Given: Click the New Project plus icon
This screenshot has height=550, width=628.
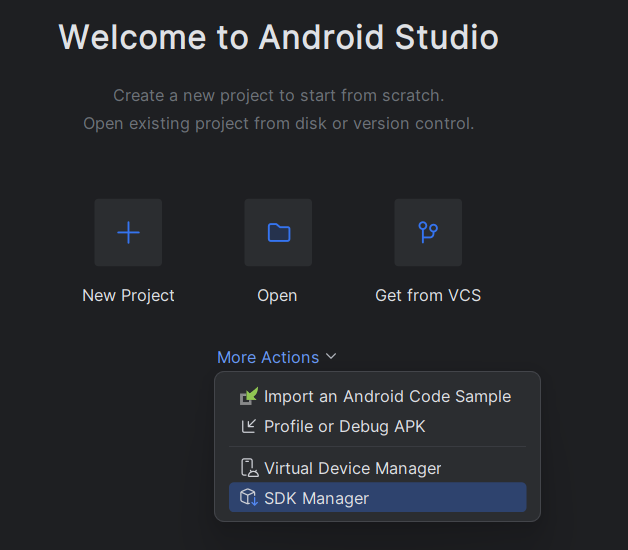Looking at the screenshot, I should (x=128, y=232).
